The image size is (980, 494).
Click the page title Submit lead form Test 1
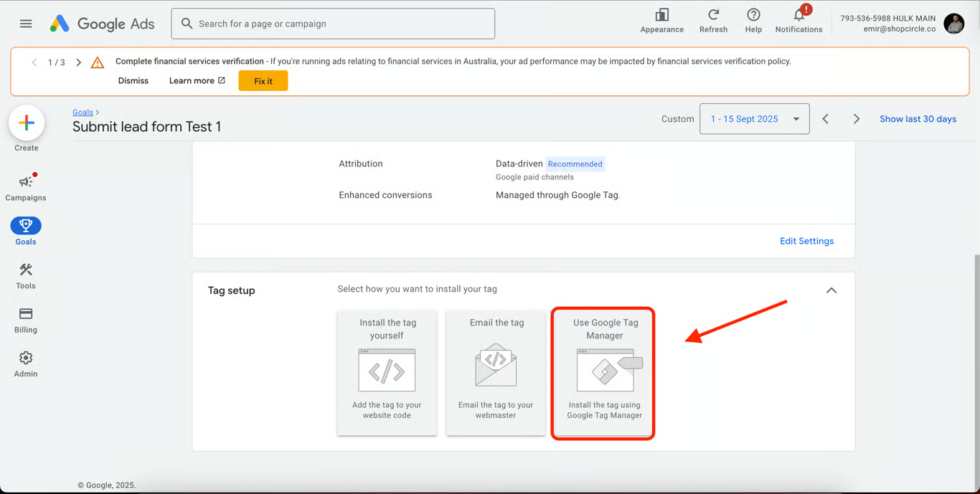tap(147, 127)
